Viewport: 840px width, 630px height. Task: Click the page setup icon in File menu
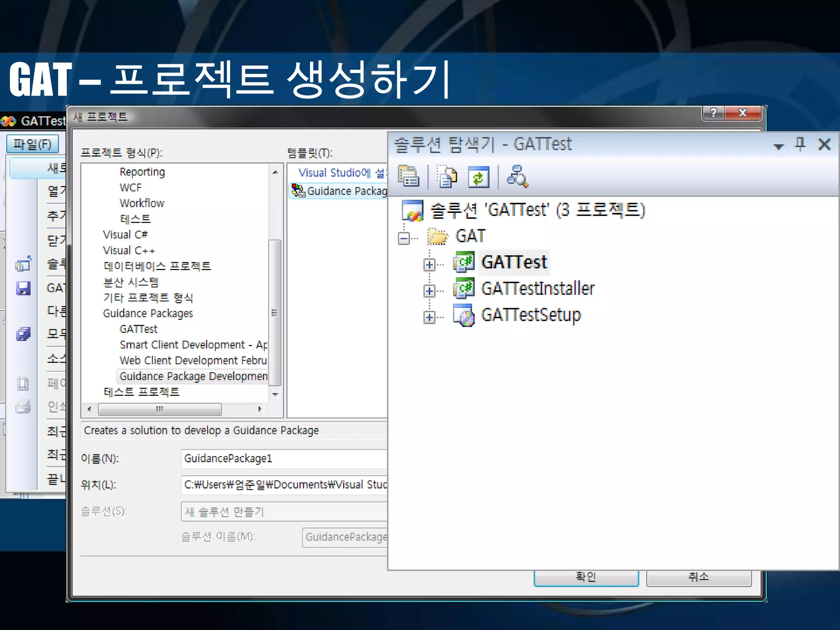click(x=23, y=383)
